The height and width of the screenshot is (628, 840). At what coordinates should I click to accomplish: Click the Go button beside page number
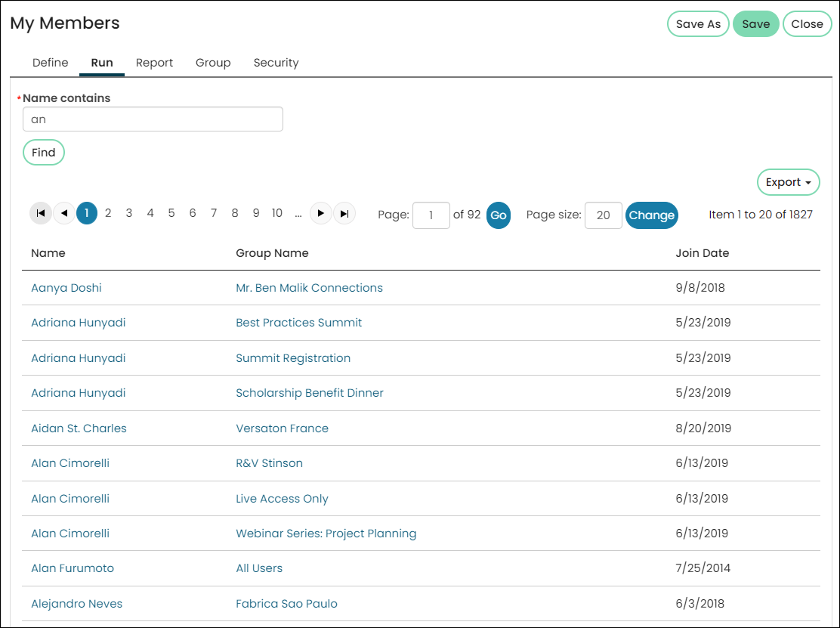499,215
